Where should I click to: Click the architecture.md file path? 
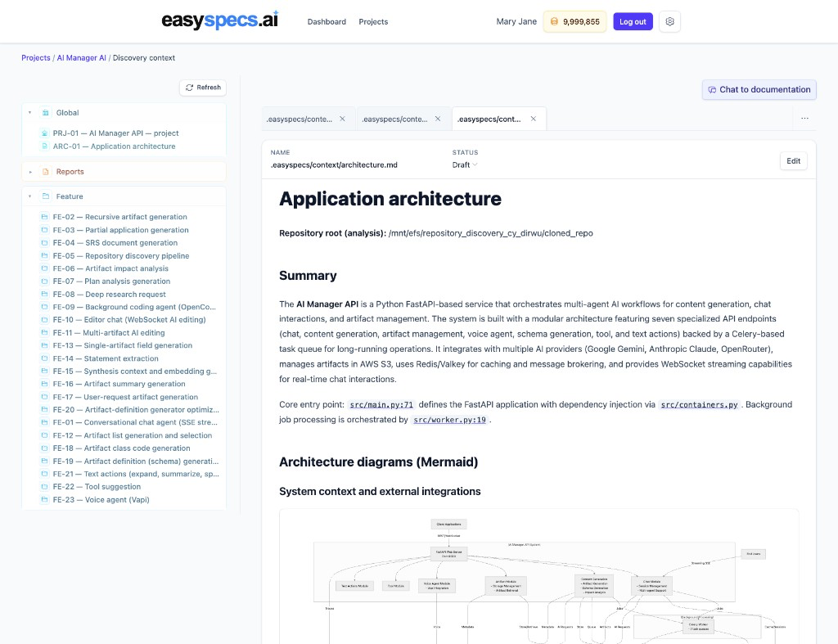click(334, 165)
